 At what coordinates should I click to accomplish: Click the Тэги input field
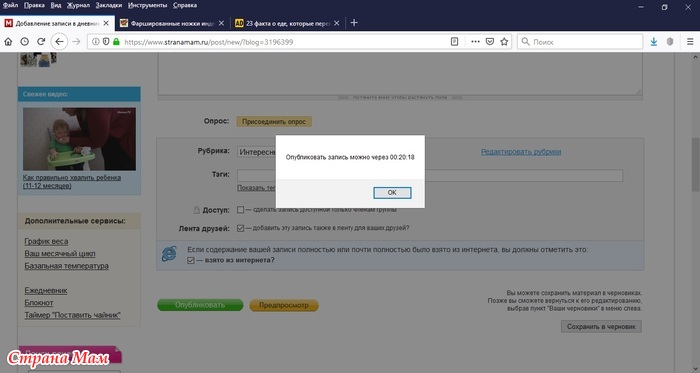pos(429,175)
